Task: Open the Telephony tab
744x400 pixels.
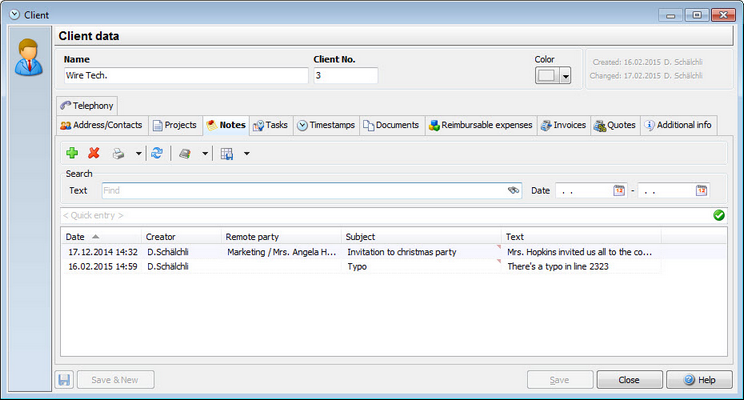Action: pos(87,105)
